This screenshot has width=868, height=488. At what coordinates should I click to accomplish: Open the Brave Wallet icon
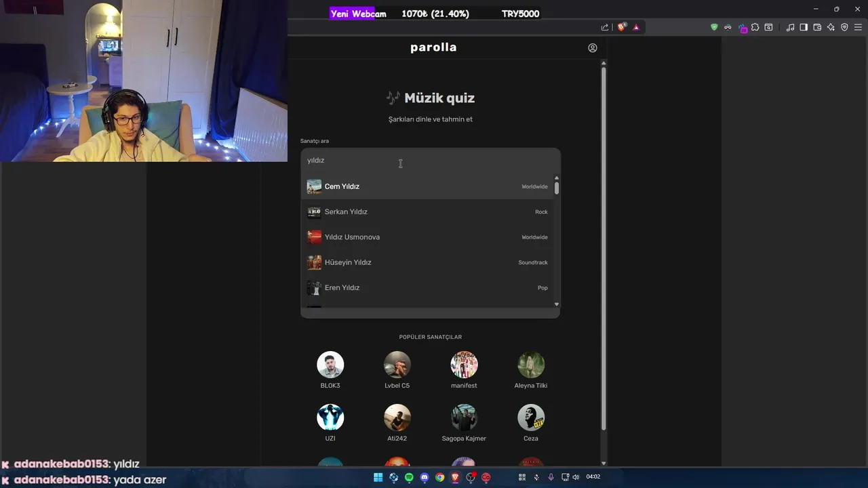817,27
